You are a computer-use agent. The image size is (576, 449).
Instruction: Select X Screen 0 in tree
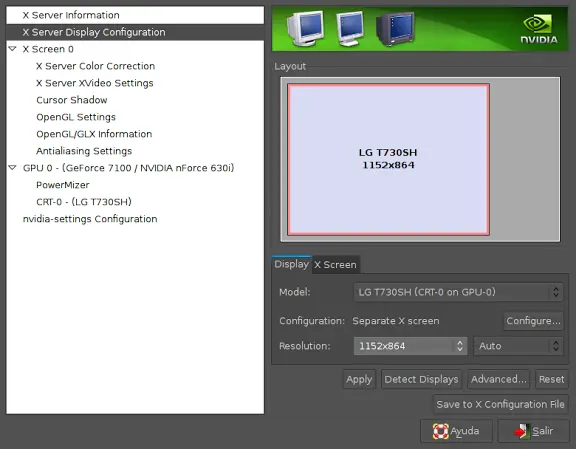[48, 49]
